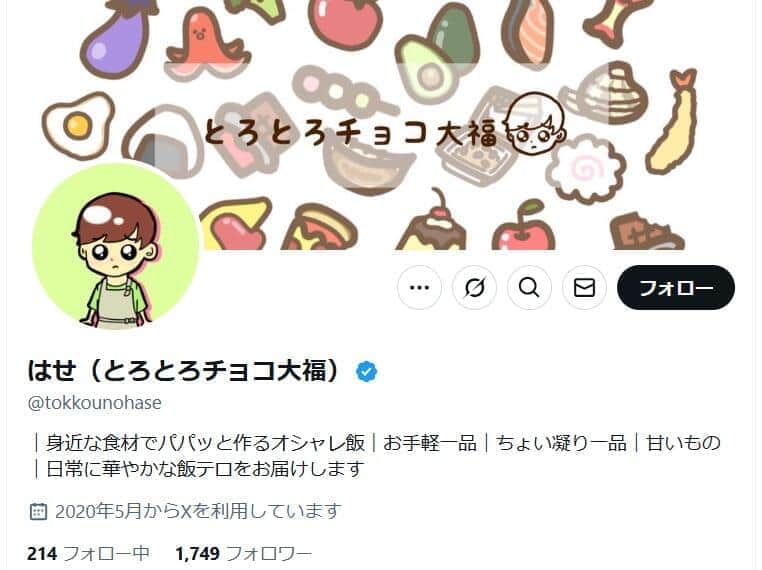Image resolution: width=762 pixels, height=570 pixels.
Task: Click the red apple illustration in banner
Action: pyautogui.click(x=523, y=229)
